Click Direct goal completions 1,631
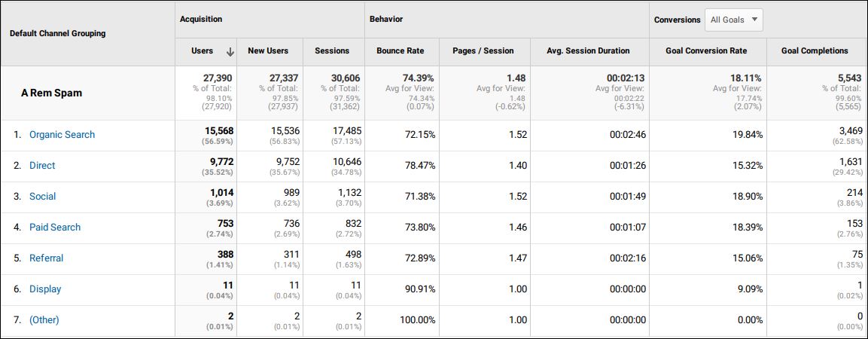Image resolution: width=868 pixels, height=339 pixels. 851,162
